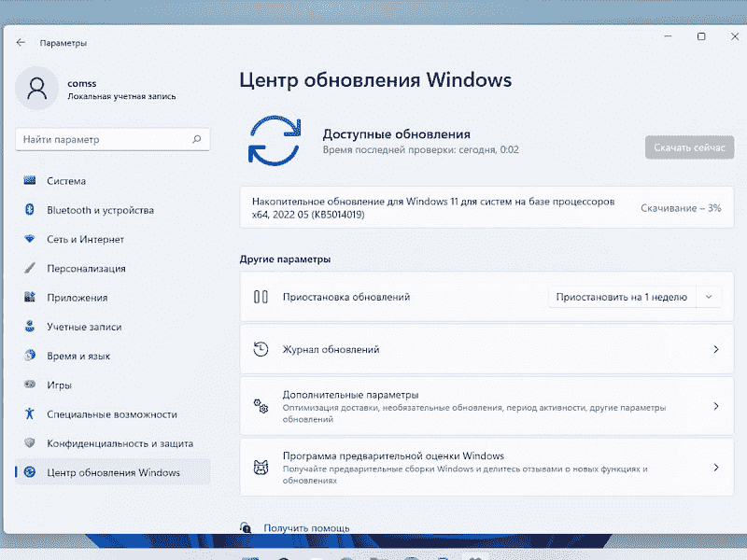Open Журнал обновлений via chevron
The image size is (747, 560).
[x=716, y=349]
